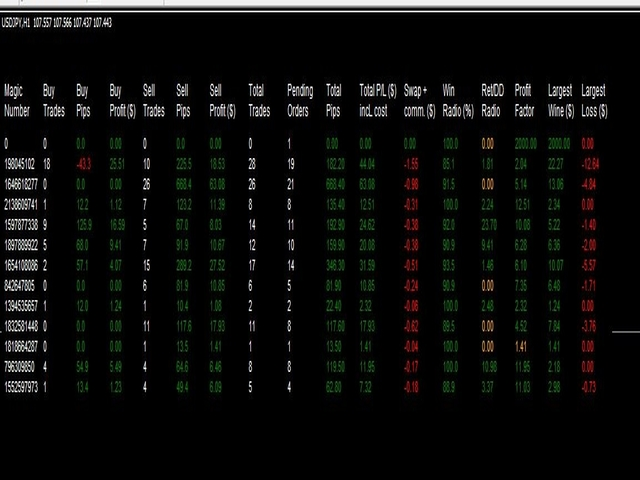Select magic number 1597877338
640x480 pixels.
pyautogui.click(x=21, y=225)
